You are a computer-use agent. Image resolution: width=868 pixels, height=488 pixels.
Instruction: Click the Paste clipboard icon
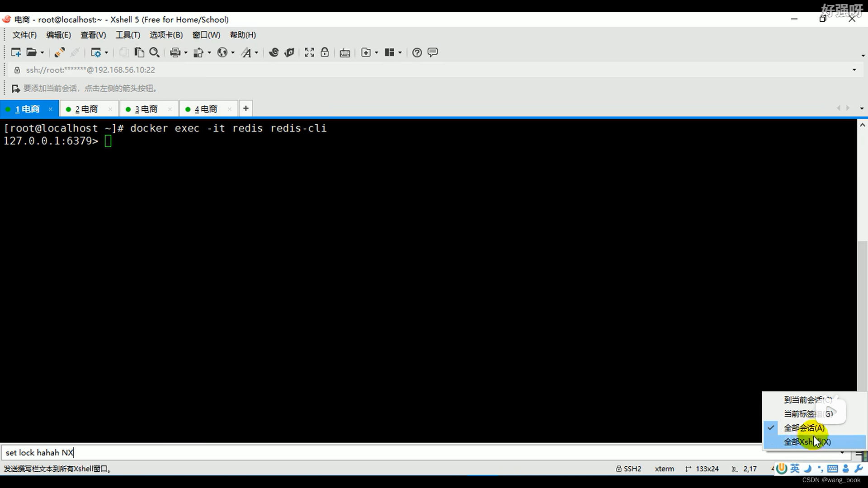click(x=139, y=52)
